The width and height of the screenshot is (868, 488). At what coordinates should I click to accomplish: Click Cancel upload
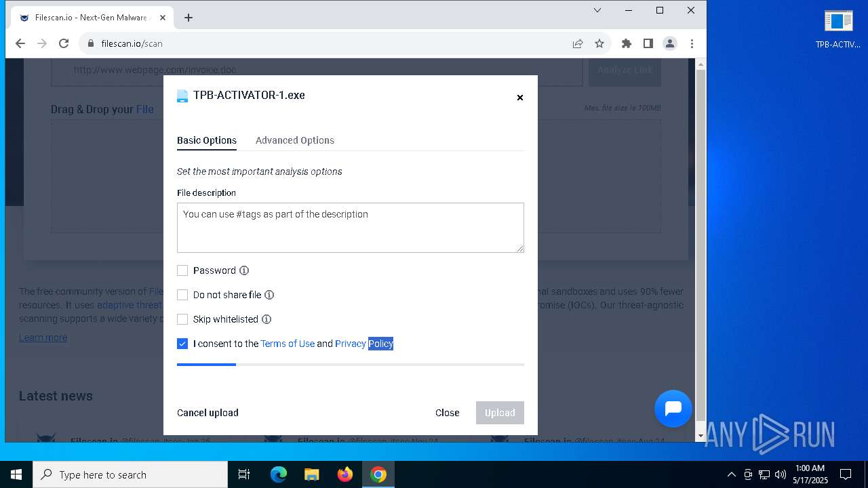[208, 413]
